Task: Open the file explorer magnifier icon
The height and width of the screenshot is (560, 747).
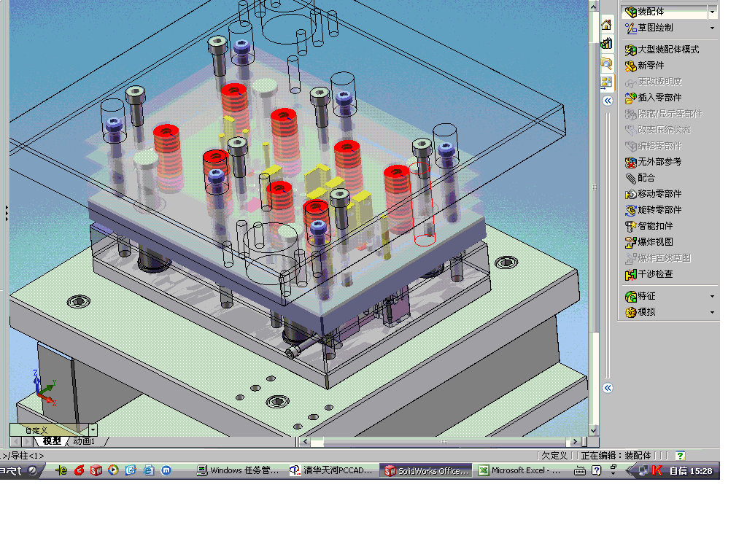Action: pos(606,63)
